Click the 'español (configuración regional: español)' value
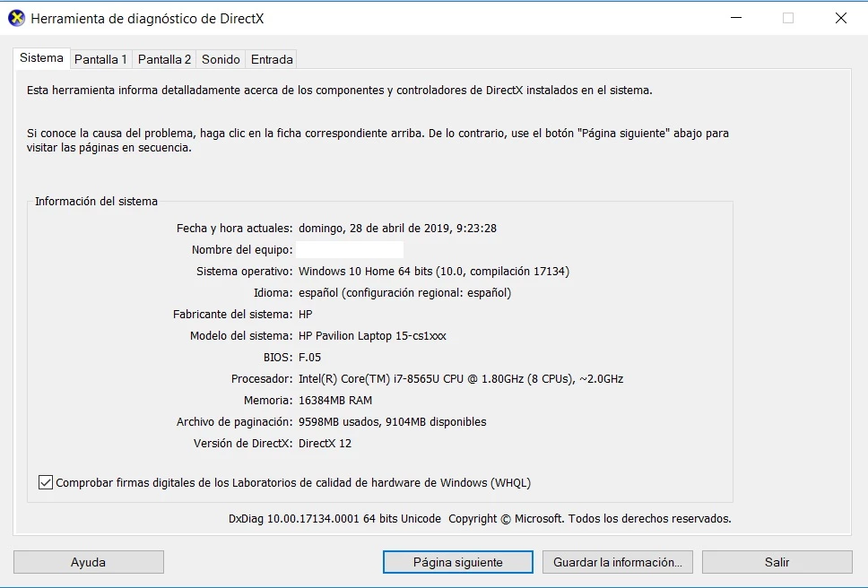 [x=404, y=292]
